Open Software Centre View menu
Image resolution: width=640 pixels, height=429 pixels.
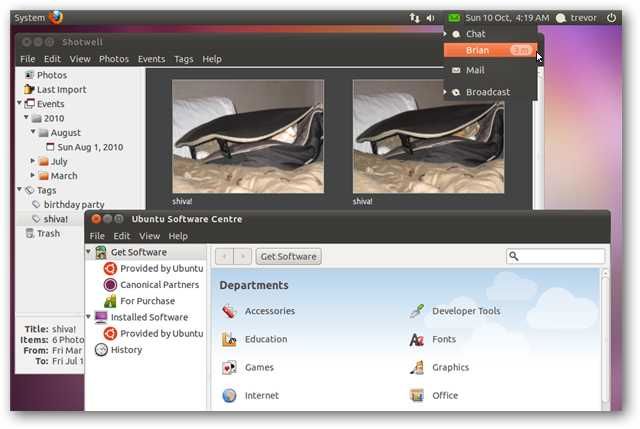pos(149,236)
